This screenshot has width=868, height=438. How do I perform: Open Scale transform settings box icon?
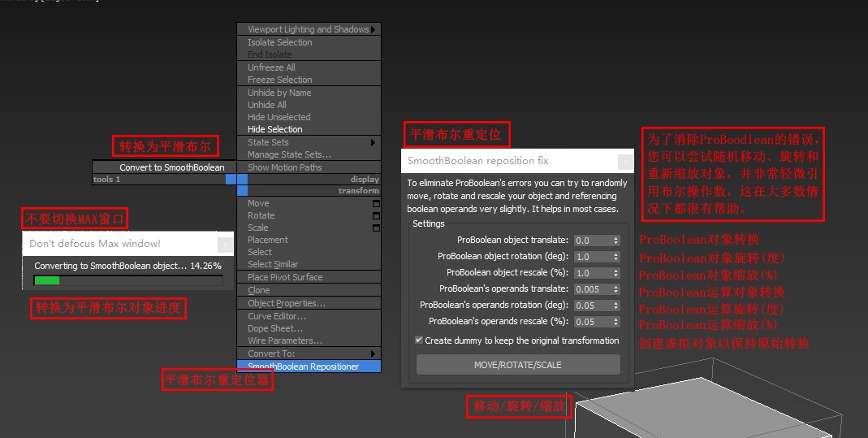tap(376, 228)
